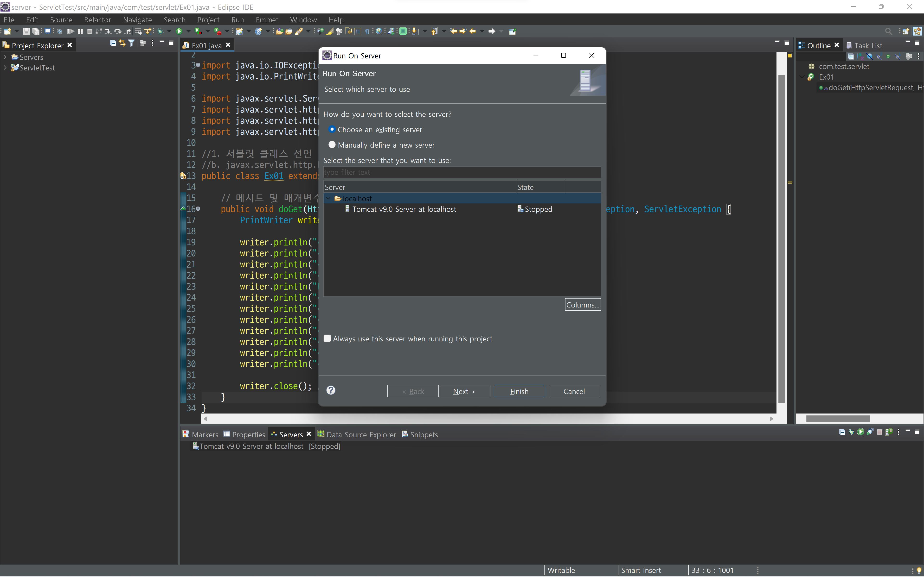Check Always use this server checkbox

click(327, 339)
